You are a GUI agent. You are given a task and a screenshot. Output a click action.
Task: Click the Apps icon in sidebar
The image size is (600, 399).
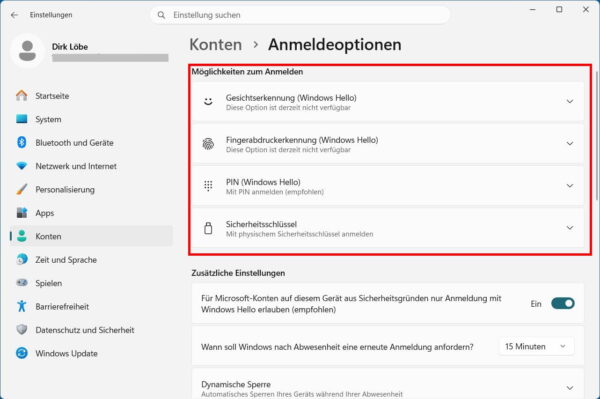point(22,213)
